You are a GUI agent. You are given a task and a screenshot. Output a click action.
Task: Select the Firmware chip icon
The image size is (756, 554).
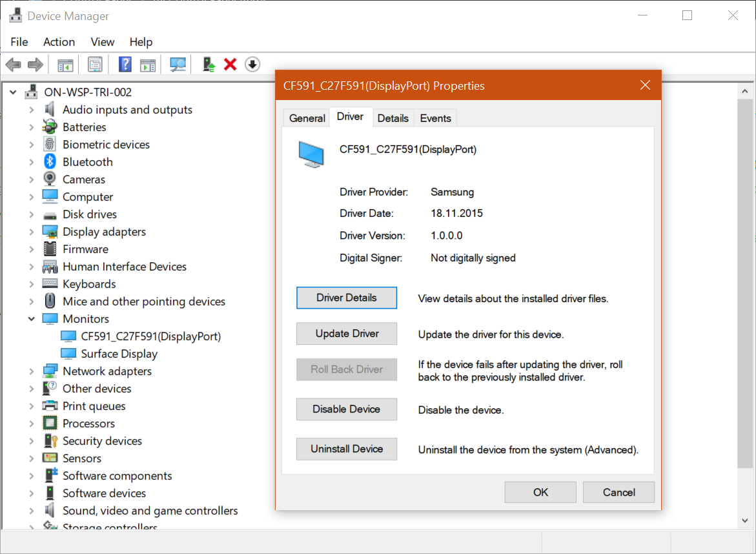pos(50,249)
